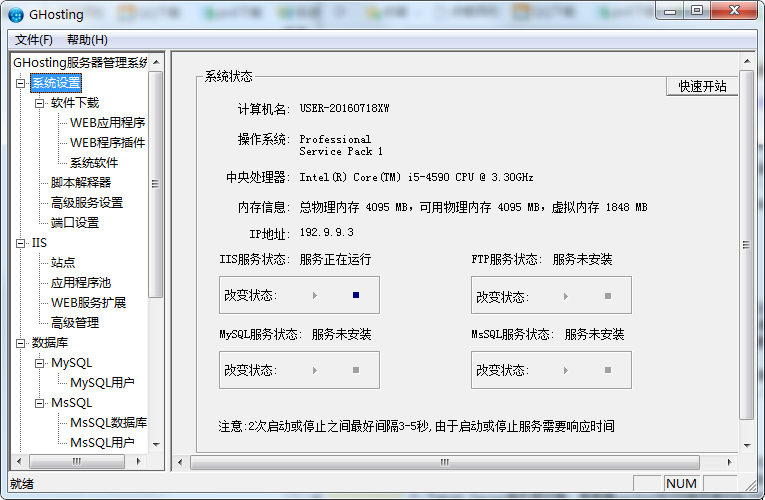Click the FTP service start play icon

[566, 296]
